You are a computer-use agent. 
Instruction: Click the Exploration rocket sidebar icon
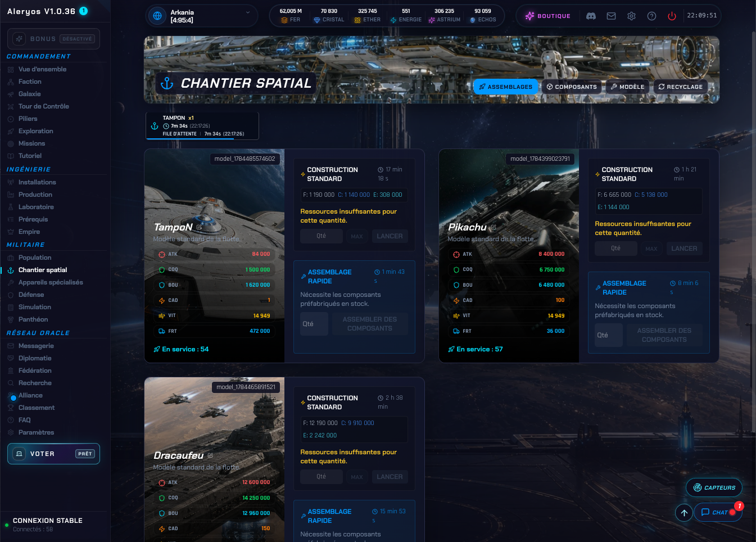11,132
